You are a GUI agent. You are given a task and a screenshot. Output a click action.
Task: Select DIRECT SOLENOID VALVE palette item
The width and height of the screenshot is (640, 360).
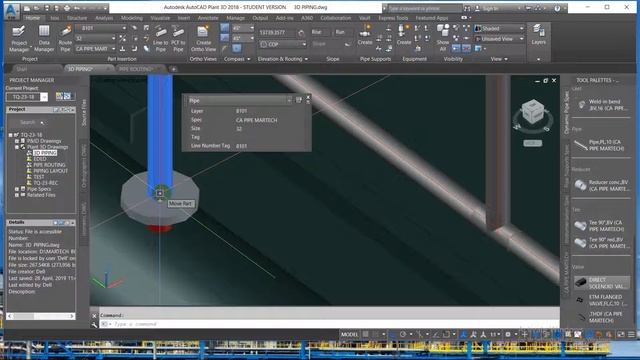click(x=601, y=283)
